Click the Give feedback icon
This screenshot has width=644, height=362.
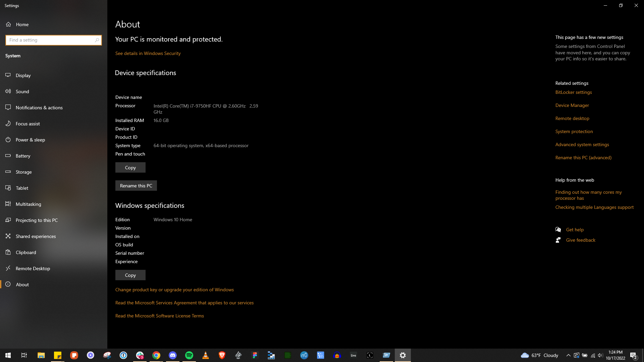point(558,240)
